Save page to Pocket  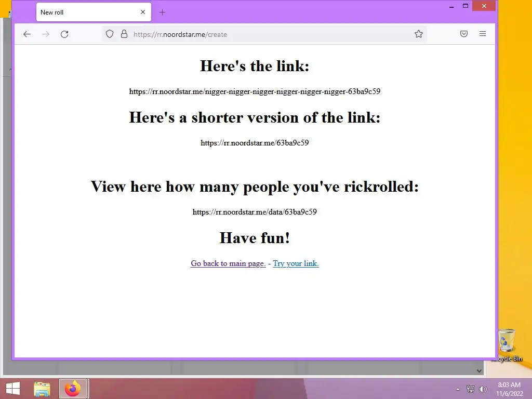[464, 34]
